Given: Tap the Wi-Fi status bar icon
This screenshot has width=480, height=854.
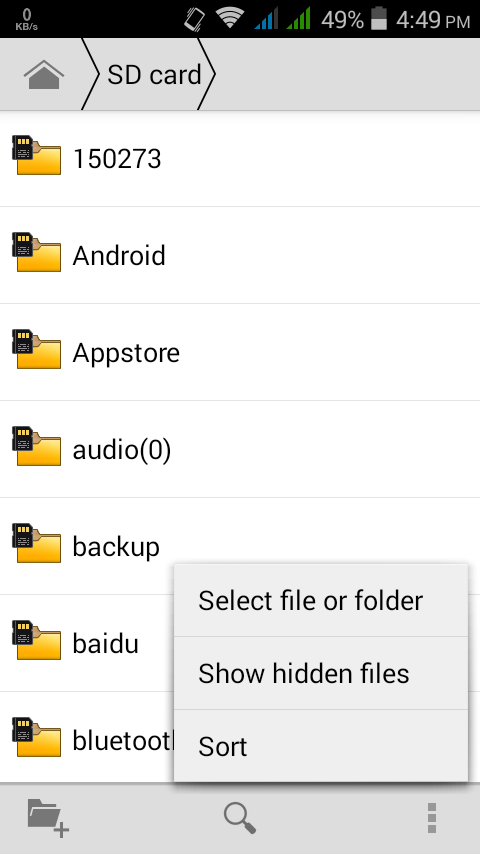Looking at the screenshot, I should point(229,19).
